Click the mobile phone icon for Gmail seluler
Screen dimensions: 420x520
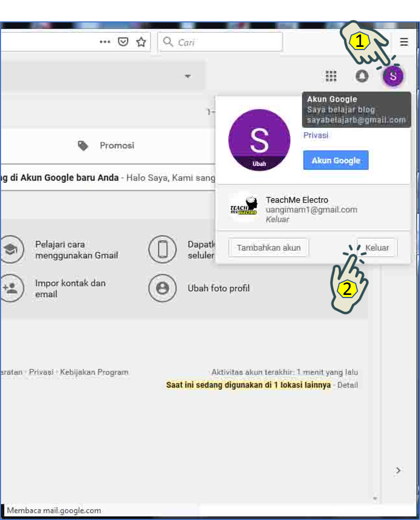click(x=162, y=250)
